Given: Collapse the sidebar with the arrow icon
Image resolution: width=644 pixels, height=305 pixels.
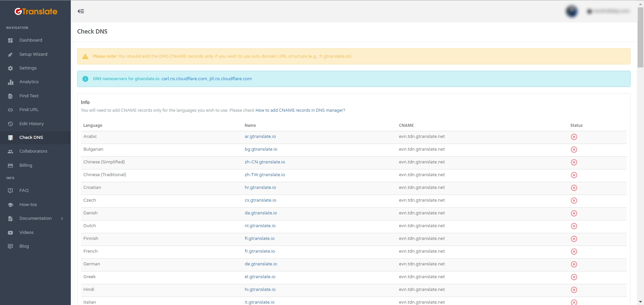Looking at the screenshot, I should click(80, 11).
